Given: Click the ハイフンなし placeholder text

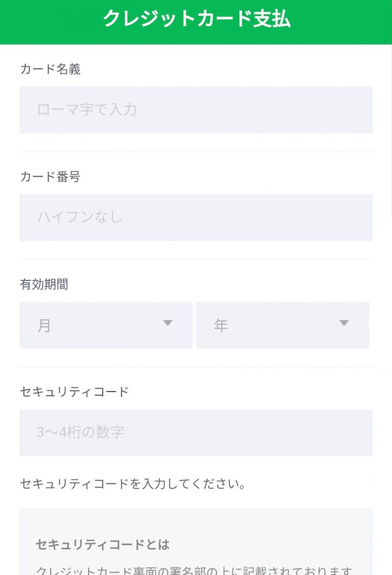Looking at the screenshot, I should [x=80, y=217].
